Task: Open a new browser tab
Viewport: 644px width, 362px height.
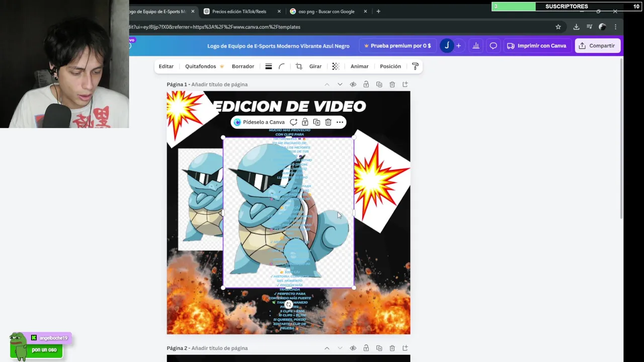Action: 378,11
